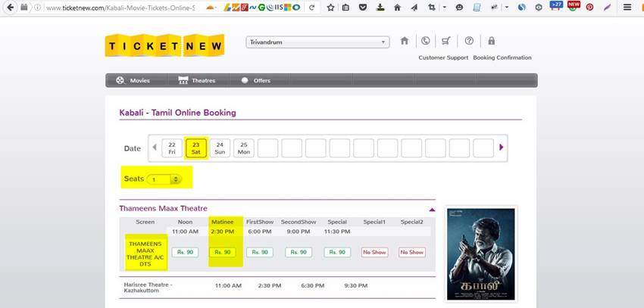Go to the browser home page icon

click(397, 8)
